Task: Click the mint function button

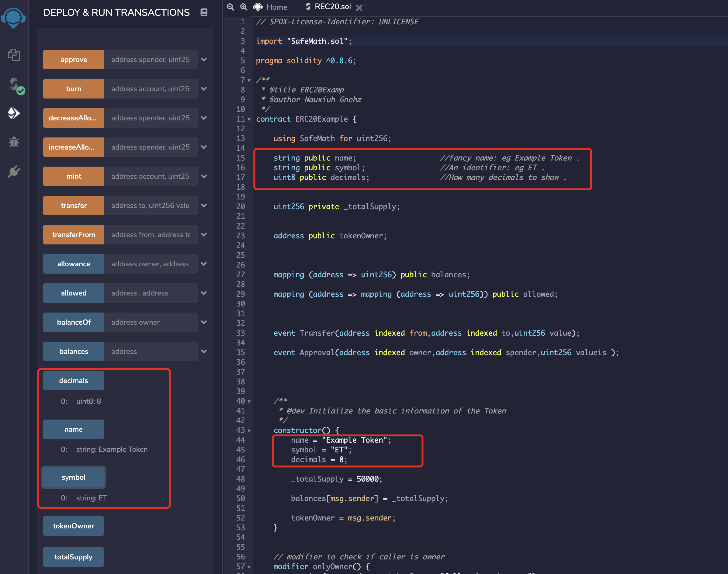Action: point(74,176)
